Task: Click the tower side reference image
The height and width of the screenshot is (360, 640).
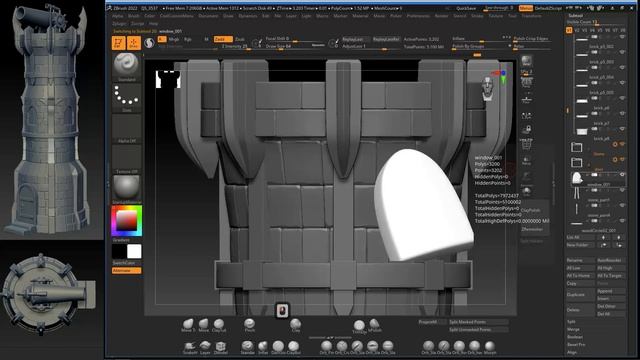Action: 51,120
